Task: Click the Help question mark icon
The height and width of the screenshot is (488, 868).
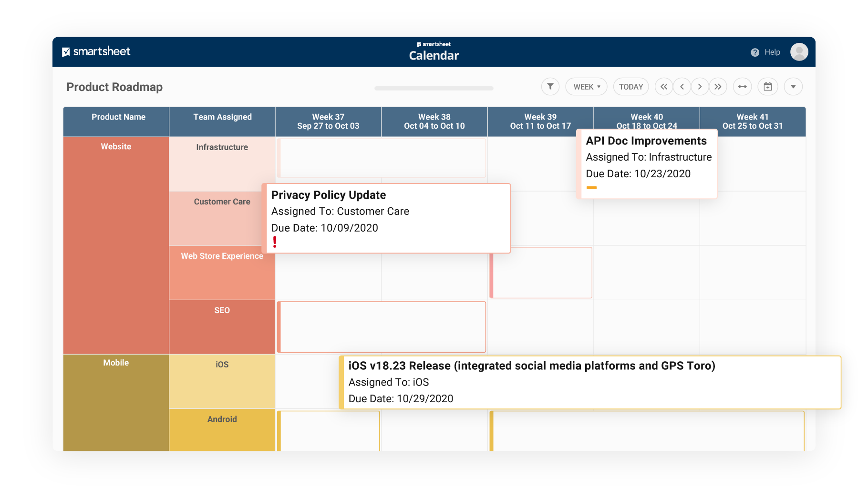Action: point(754,52)
